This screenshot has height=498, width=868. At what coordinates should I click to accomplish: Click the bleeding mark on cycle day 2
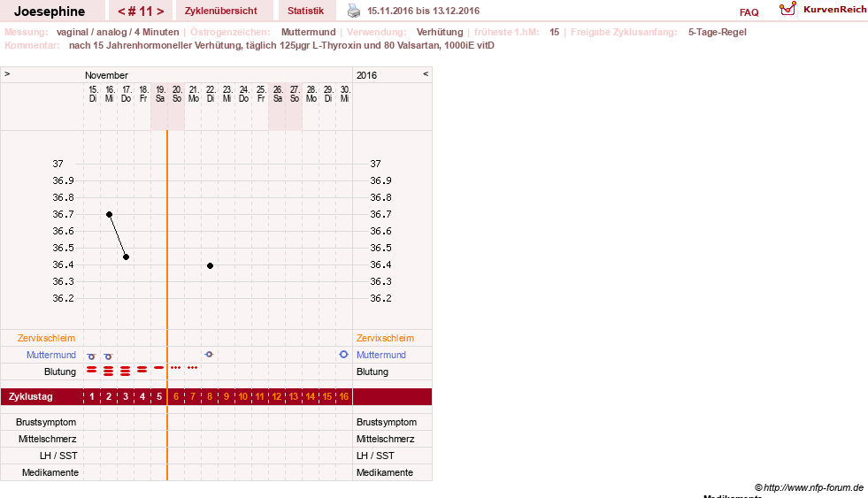109,371
